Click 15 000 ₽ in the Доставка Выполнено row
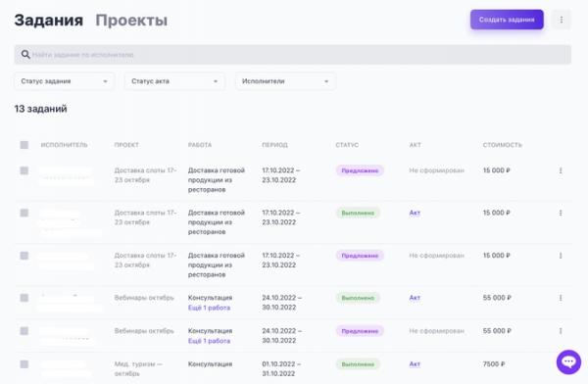The image size is (588, 384). click(497, 213)
